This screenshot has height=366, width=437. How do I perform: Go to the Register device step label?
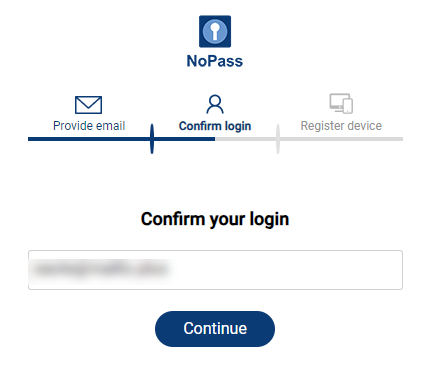341,126
